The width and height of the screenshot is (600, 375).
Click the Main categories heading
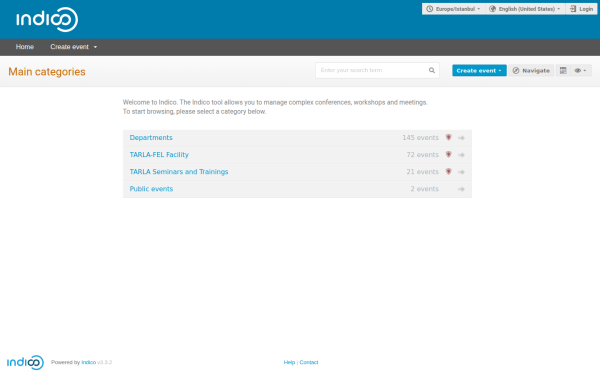pyautogui.click(x=47, y=72)
